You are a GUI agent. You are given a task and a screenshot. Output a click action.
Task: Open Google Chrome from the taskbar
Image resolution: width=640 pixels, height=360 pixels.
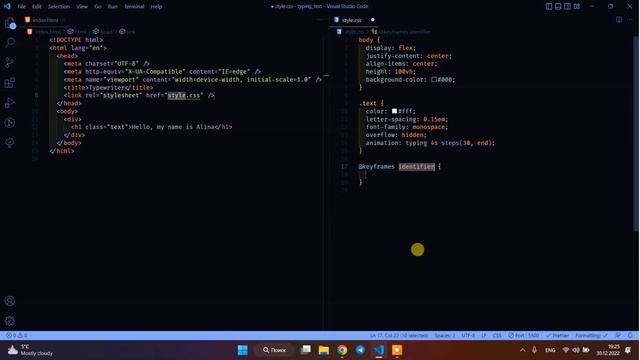(342, 350)
